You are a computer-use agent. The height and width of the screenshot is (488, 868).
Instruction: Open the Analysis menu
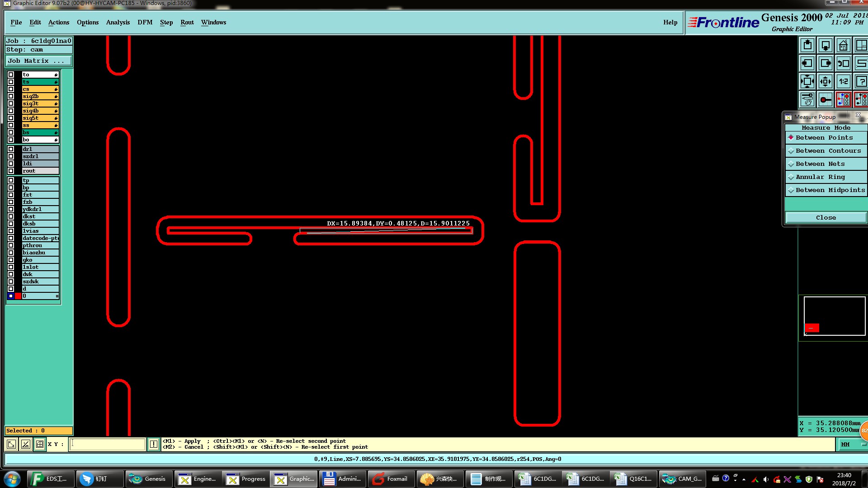click(118, 23)
